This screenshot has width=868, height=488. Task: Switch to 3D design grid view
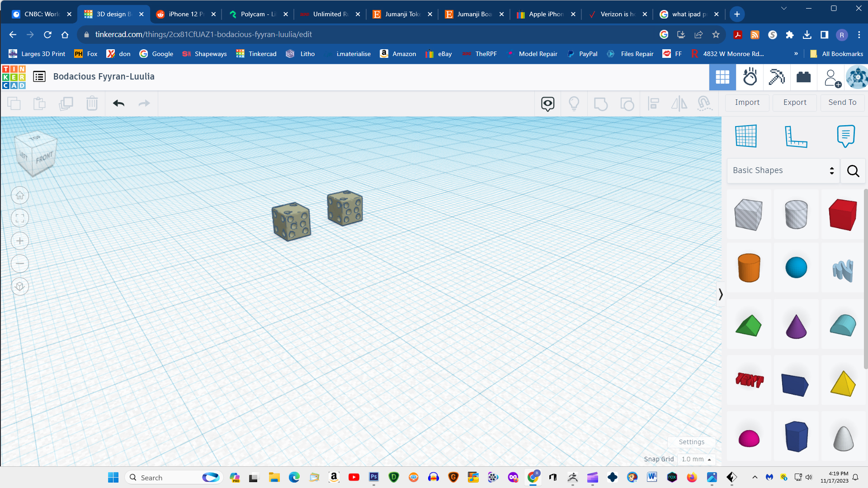coord(722,77)
